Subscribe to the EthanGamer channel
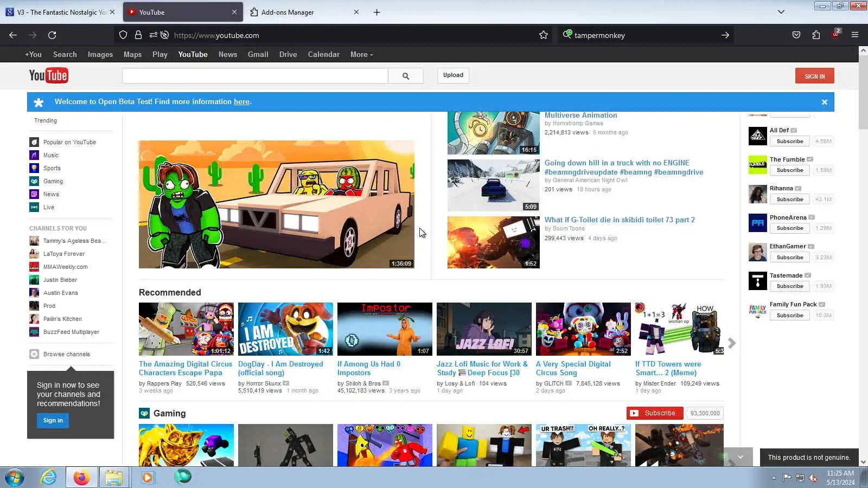This screenshot has height=488, width=868. tap(790, 258)
